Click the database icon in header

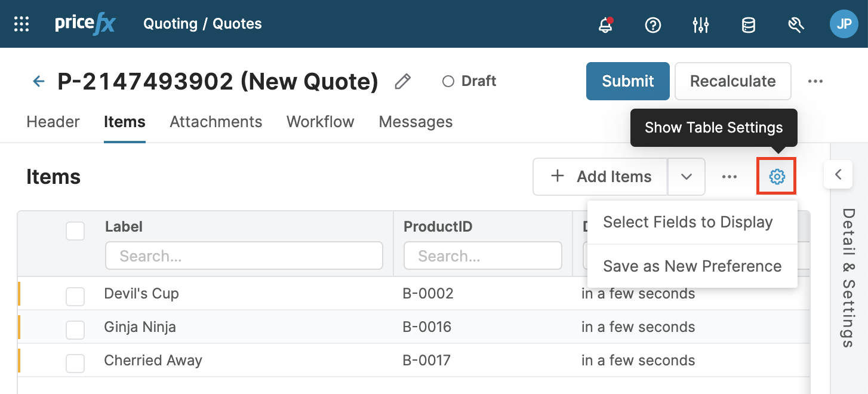coord(748,24)
